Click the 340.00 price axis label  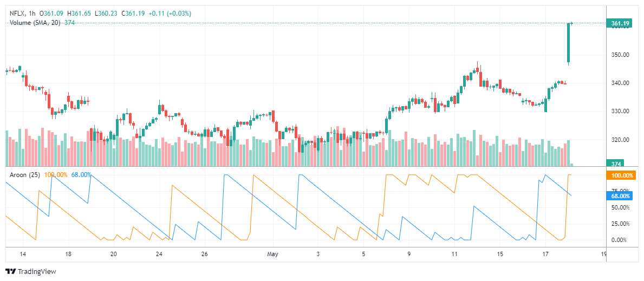[x=621, y=83]
